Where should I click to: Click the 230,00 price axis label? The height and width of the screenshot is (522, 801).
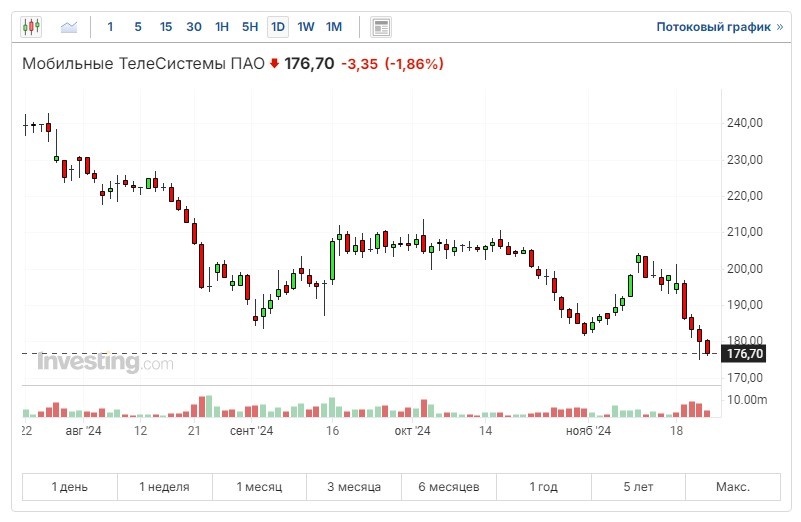744,160
